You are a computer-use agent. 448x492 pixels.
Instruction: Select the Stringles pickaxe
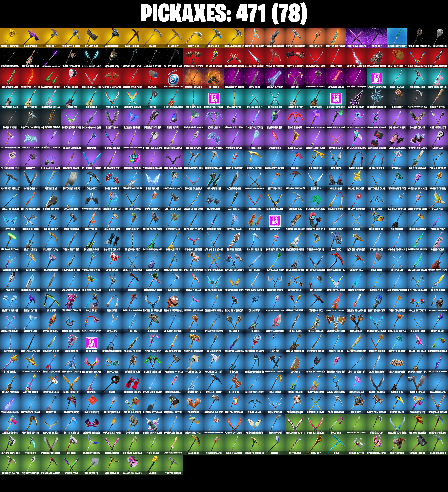438,139
